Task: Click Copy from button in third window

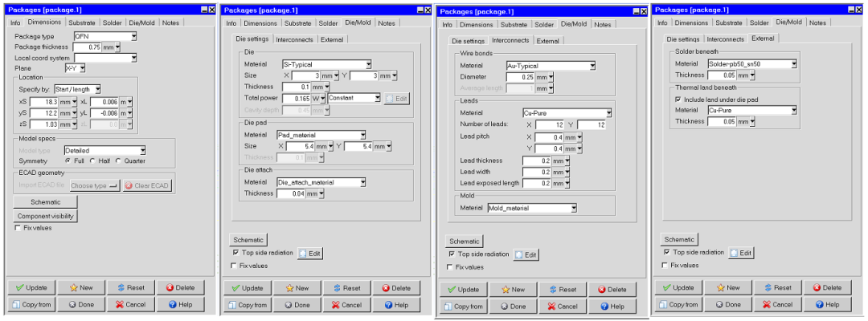Action: click(x=464, y=306)
